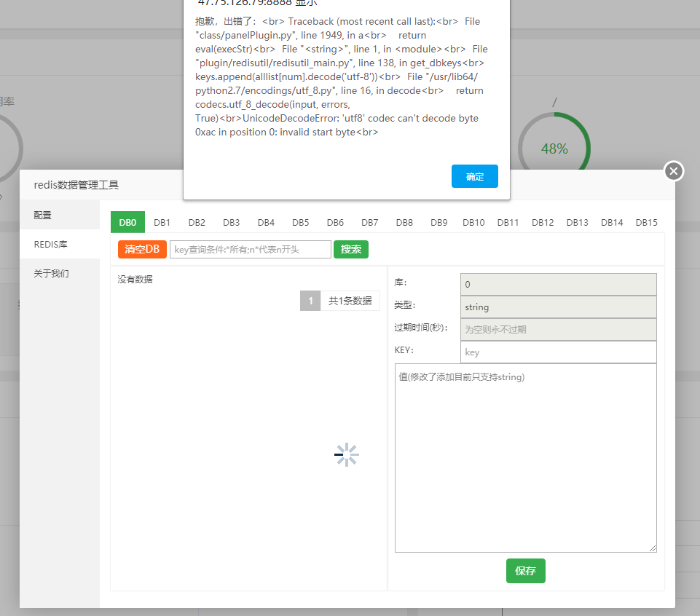Click the 库 field showing 0
Image resolution: width=700 pixels, height=616 pixels.
click(559, 285)
